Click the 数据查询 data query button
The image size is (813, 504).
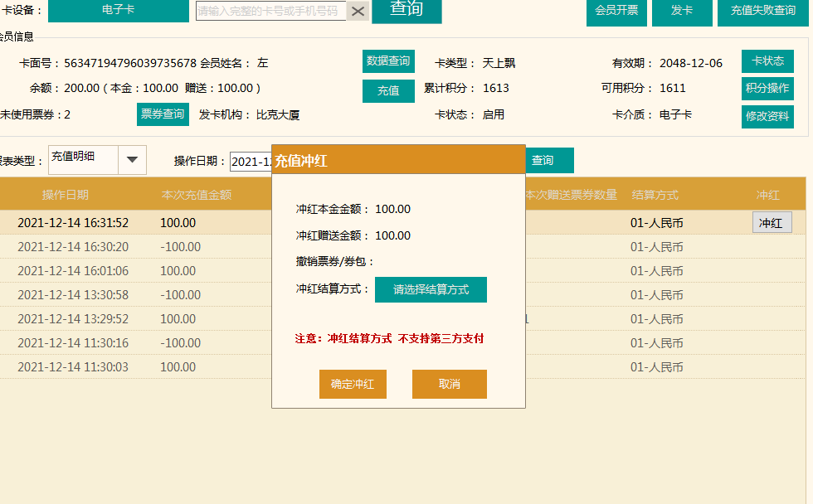point(388,61)
